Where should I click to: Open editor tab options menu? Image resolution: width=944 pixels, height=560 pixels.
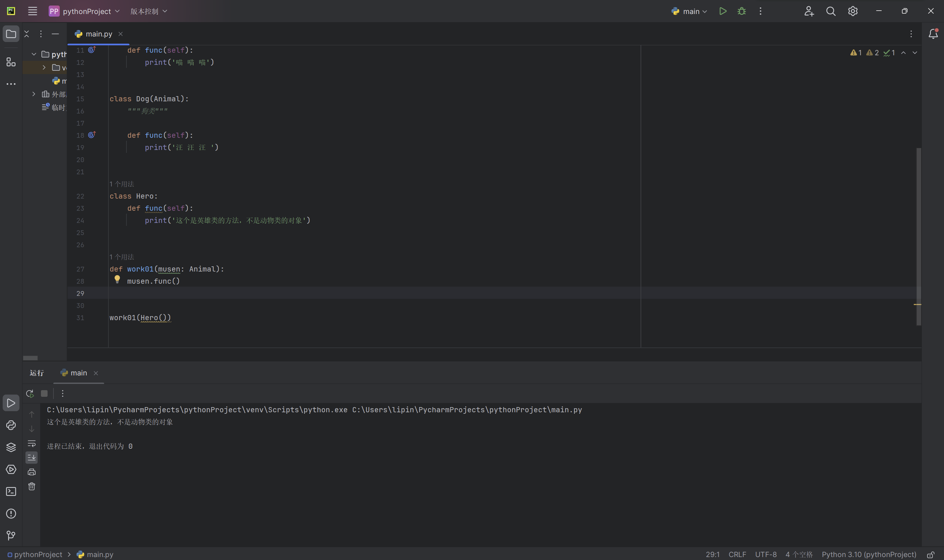(911, 34)
